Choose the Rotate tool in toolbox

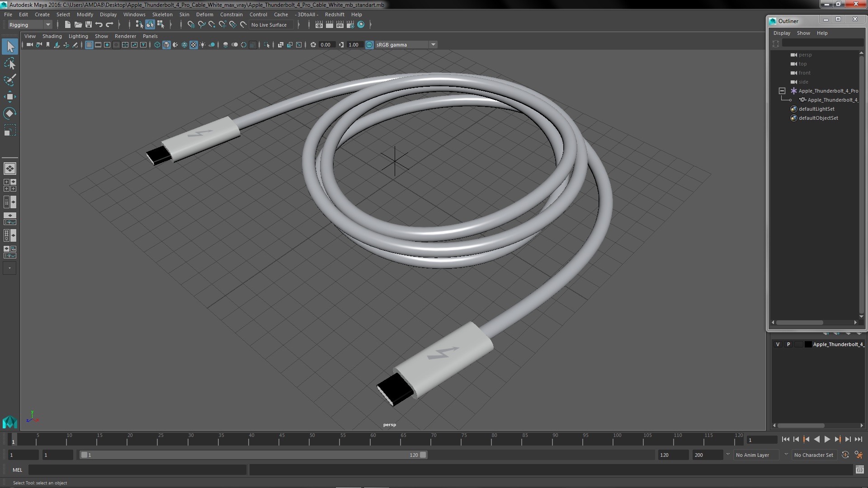coord(10,113)
